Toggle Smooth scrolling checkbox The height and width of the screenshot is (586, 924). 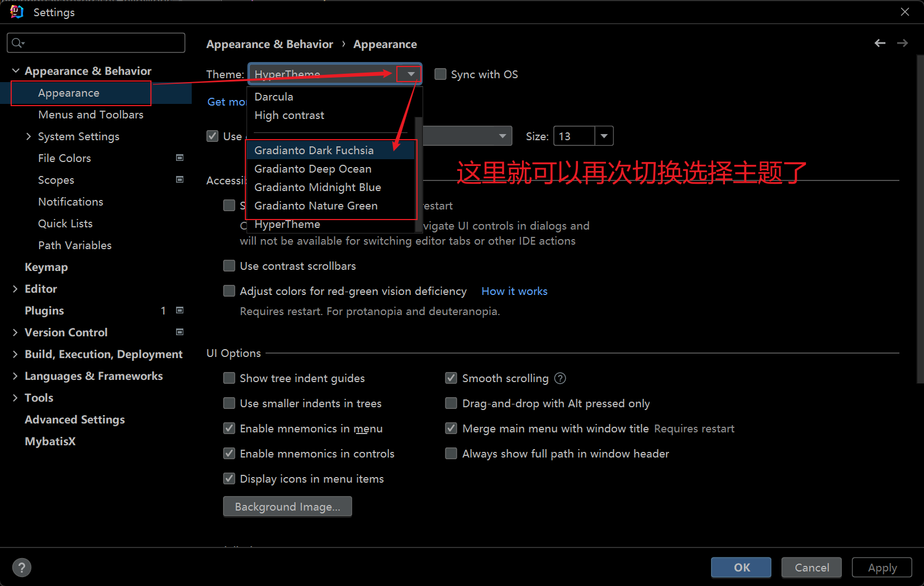[451, 378]
